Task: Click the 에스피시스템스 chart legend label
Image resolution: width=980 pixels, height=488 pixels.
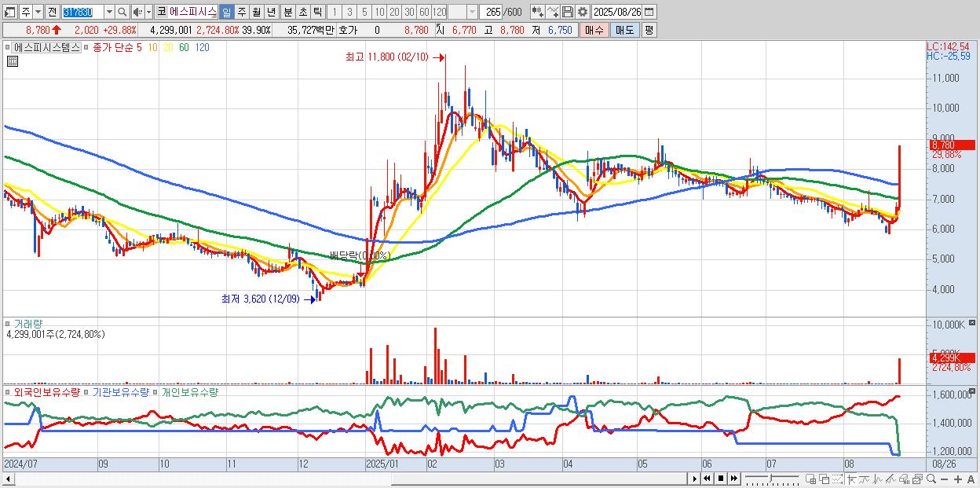Action: tap(47, 48)
